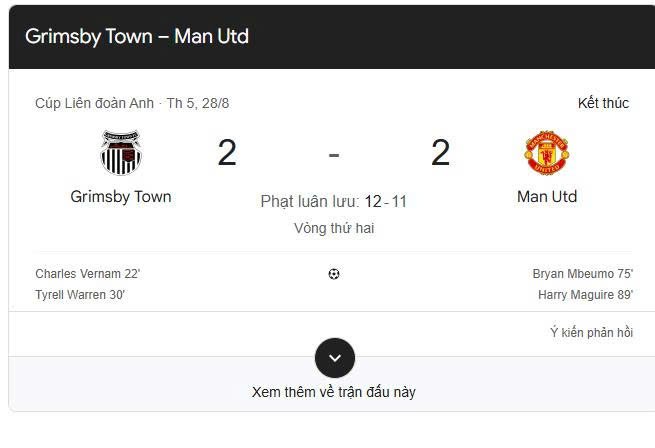Click Man Utd's score of 2
This screenshot has height=448, width=655.
tap(440, 153)
